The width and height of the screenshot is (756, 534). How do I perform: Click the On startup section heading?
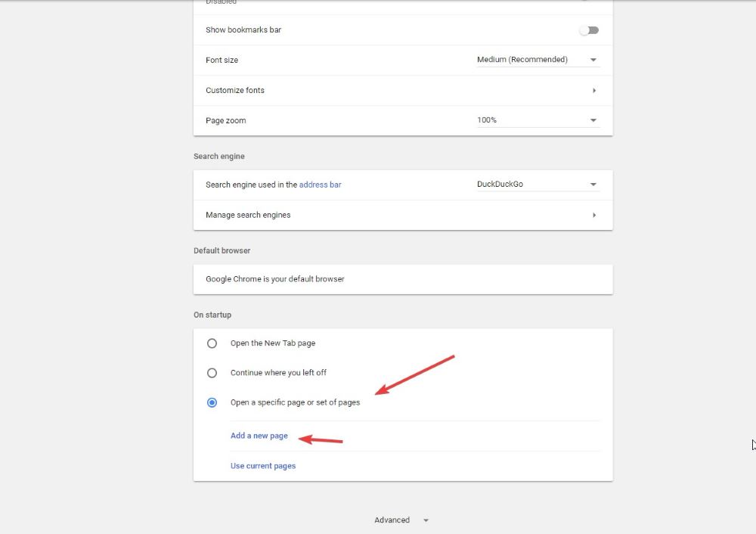coord(212,315)
